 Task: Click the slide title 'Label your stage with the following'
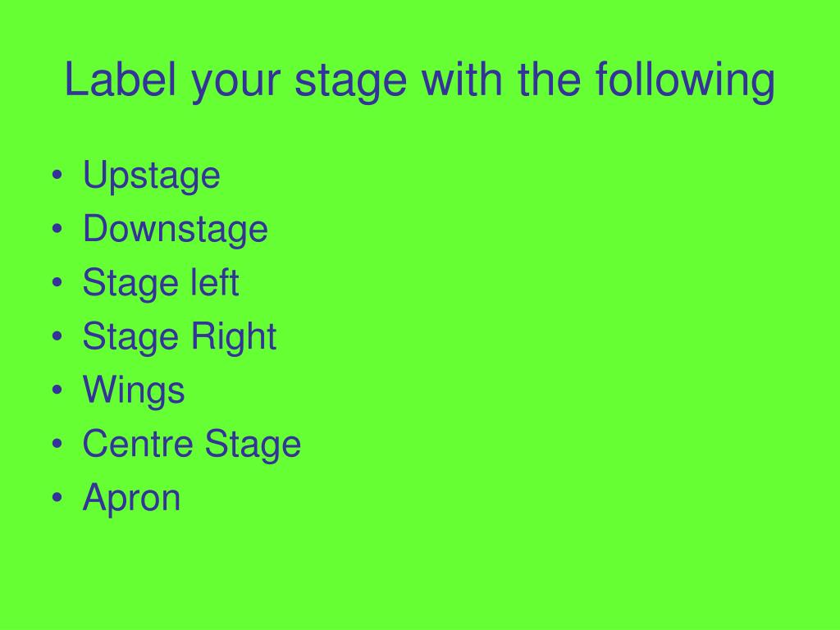click(419, 80)
